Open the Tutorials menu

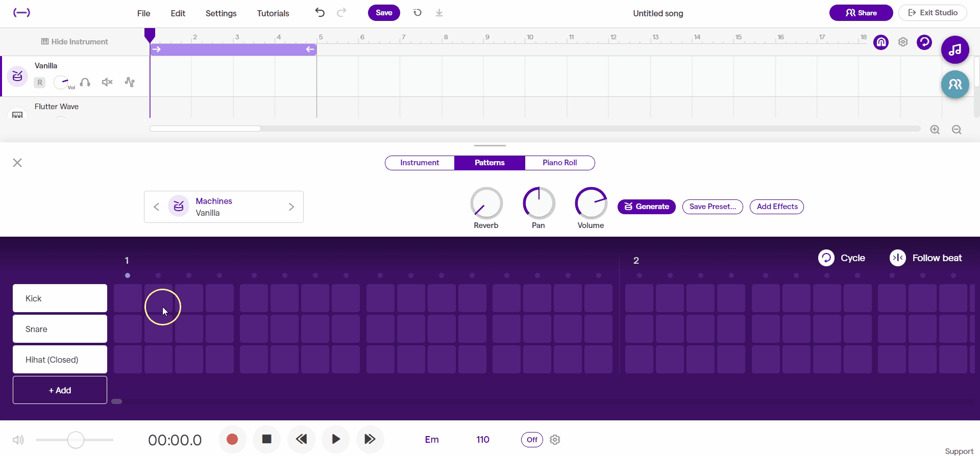(x=273, y=13)
